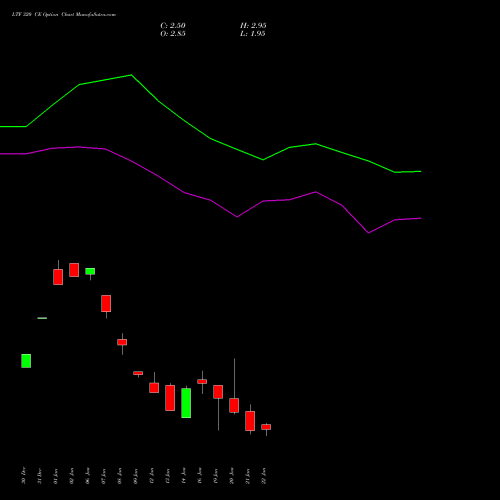This screenshot has width=500, height=500.
Task: Select the last red candle for 22 Jan
Action: [266, 427]
